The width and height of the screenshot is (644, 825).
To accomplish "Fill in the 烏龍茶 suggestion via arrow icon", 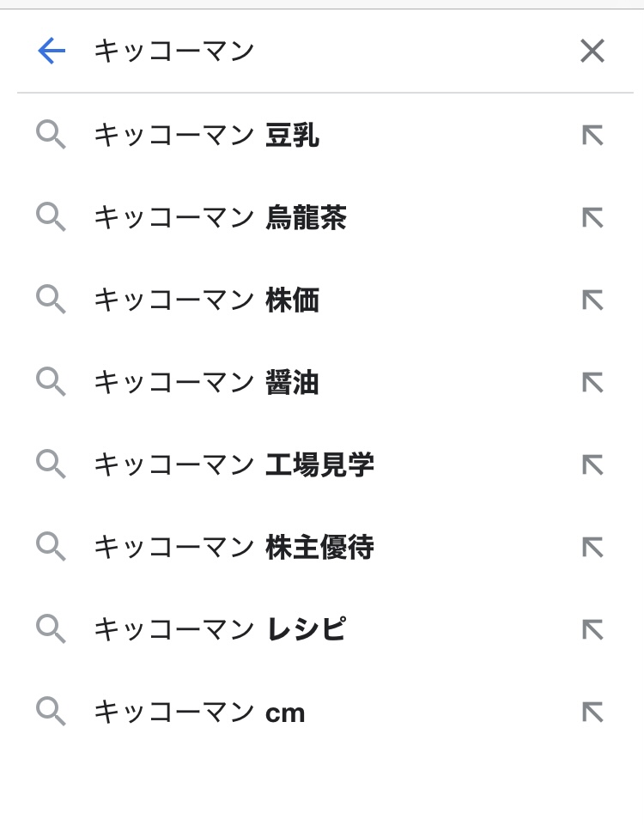I will pyautogui.click(x=592, y=218).
